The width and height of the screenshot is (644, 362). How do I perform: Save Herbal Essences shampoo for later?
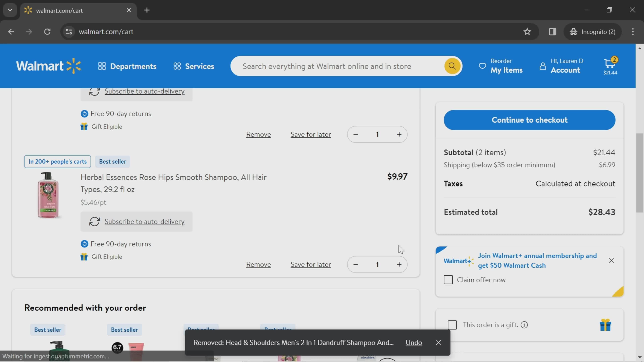pyautogui.click(x=311, y=265)
